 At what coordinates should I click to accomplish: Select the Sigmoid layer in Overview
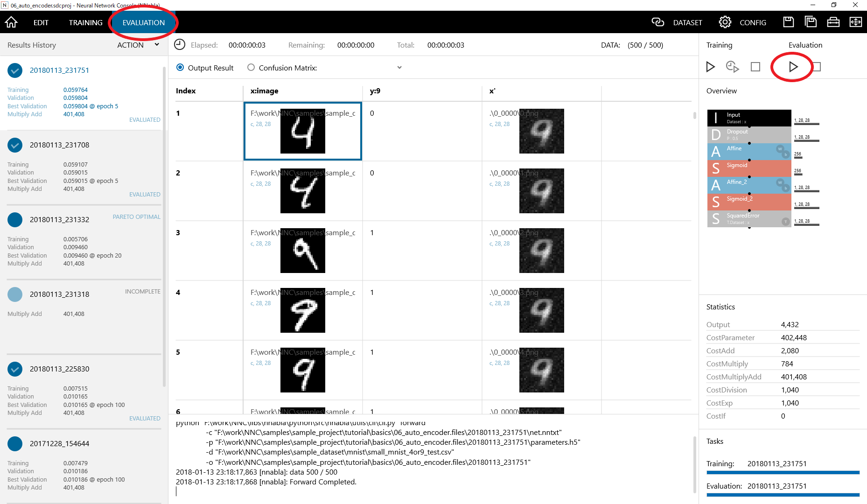pyautogui.click(x=749, y=168)
